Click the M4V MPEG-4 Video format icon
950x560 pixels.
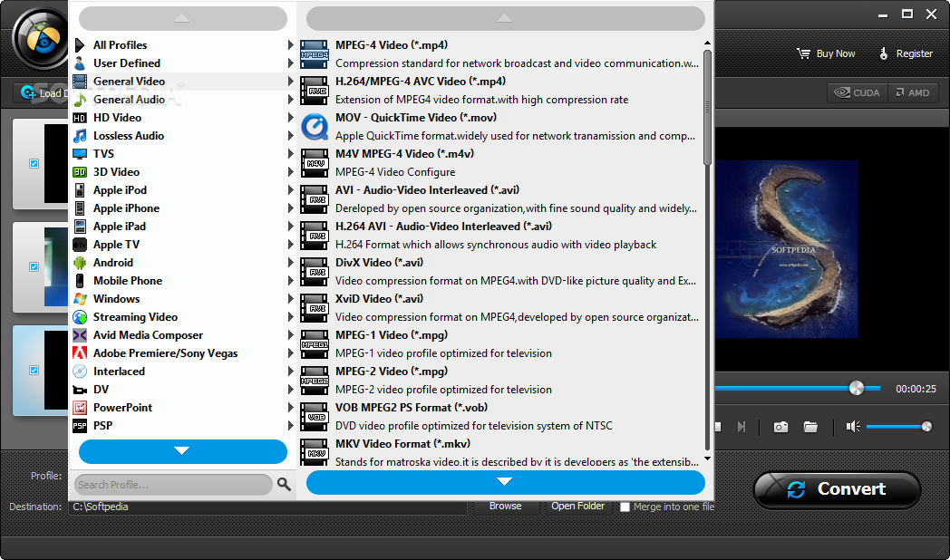[314, 163]
